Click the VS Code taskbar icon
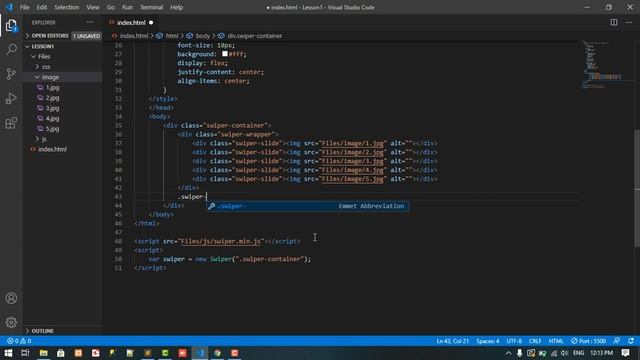640x360 pixels. click(x=200, y=353)
